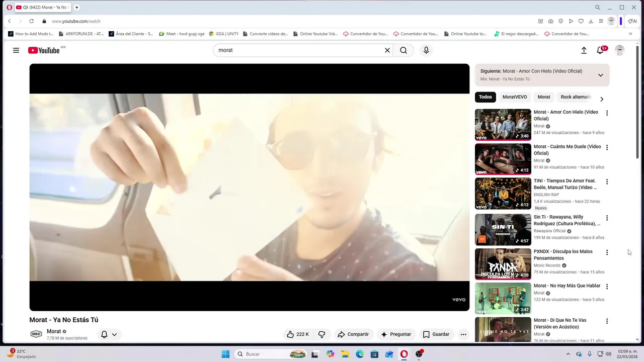Start voice search with microphone icon
The image size is (644, 362).
pyautogui.click(x=426, y=50)
